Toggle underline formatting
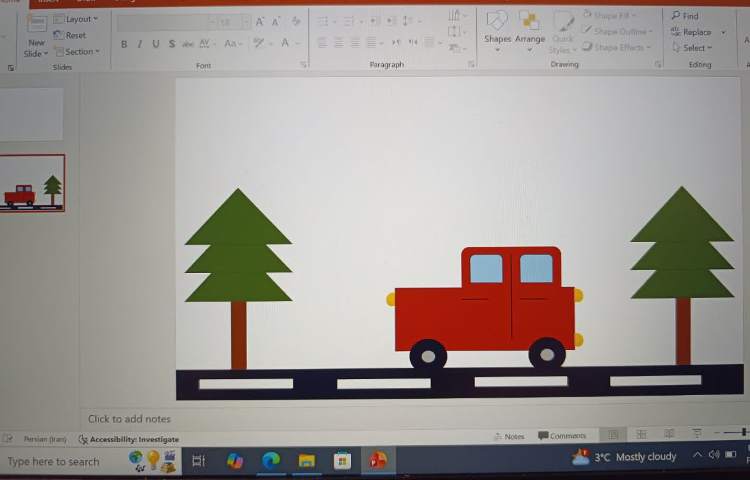The height and width of the screenshot is (480, 750). point(156,44)
